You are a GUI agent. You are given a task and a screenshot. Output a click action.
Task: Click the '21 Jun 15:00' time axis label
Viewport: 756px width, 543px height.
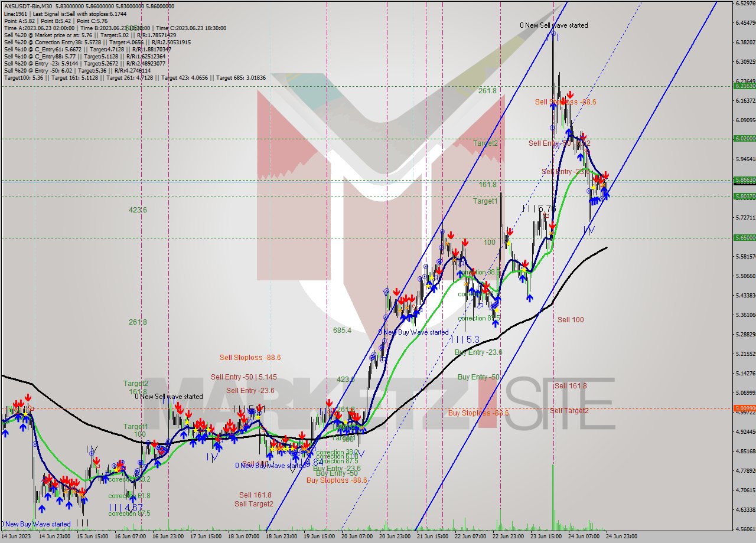pos(432,537)
